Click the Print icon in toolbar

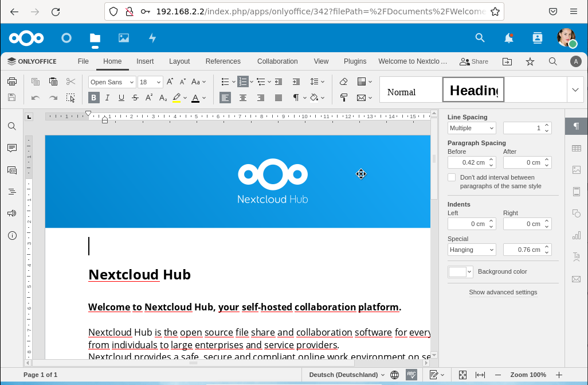pyautogui.click(x=12, y=81)
